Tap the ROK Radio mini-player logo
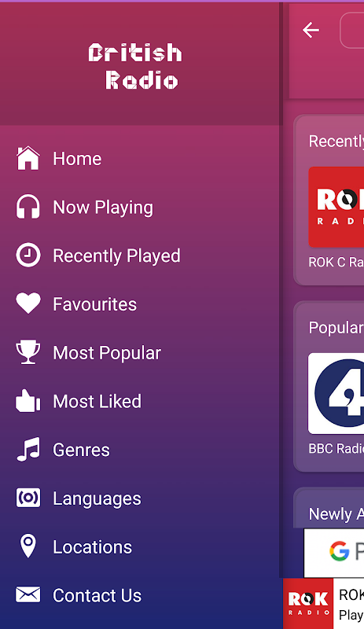Image resolution: width=364 pixels, height=629 pixels. pos(308,603)
